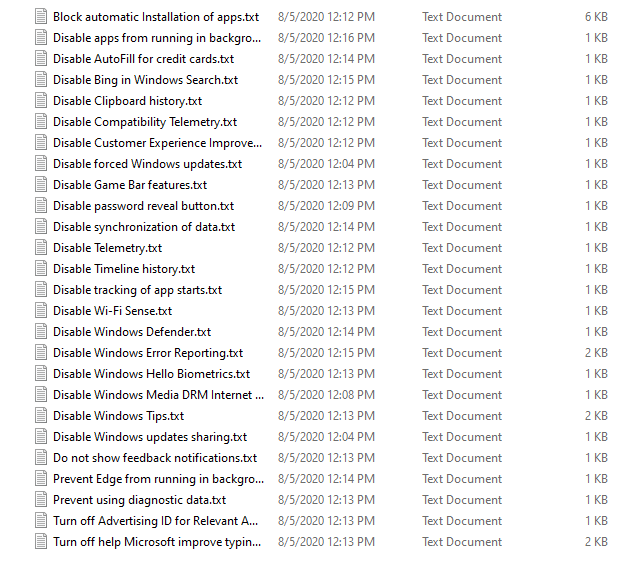Click the file icon for Disable Game Bar features.txt
Screen dimensions: 634x573
[x=41, y=185]
